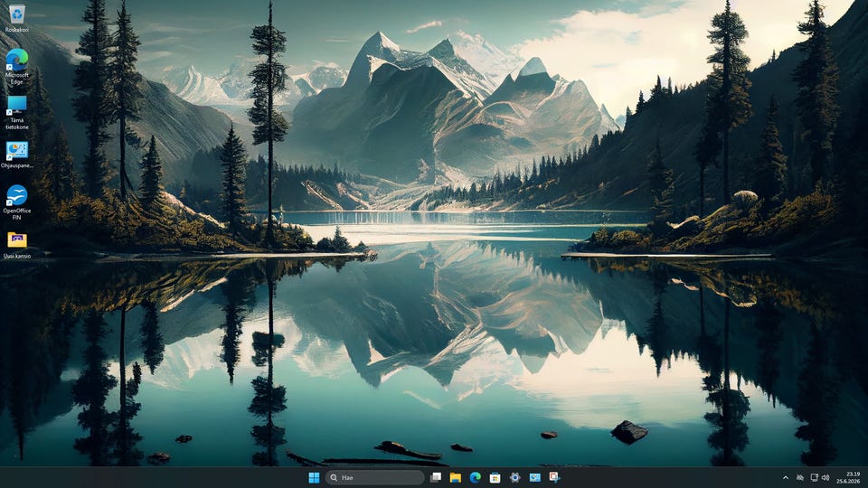The height and width of the screenshot is (488, 868).
Task: Open the network status tray icon
Action: pos(814,477)
